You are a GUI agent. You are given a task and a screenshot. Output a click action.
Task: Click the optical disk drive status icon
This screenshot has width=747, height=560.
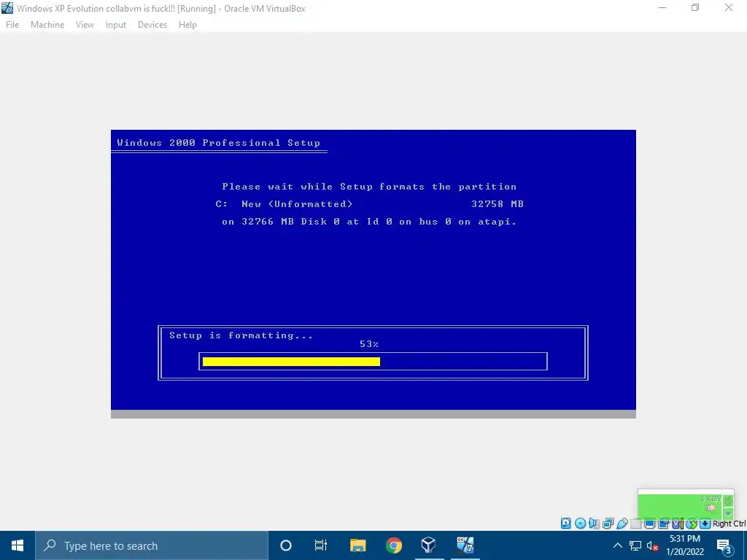[580, 524]
